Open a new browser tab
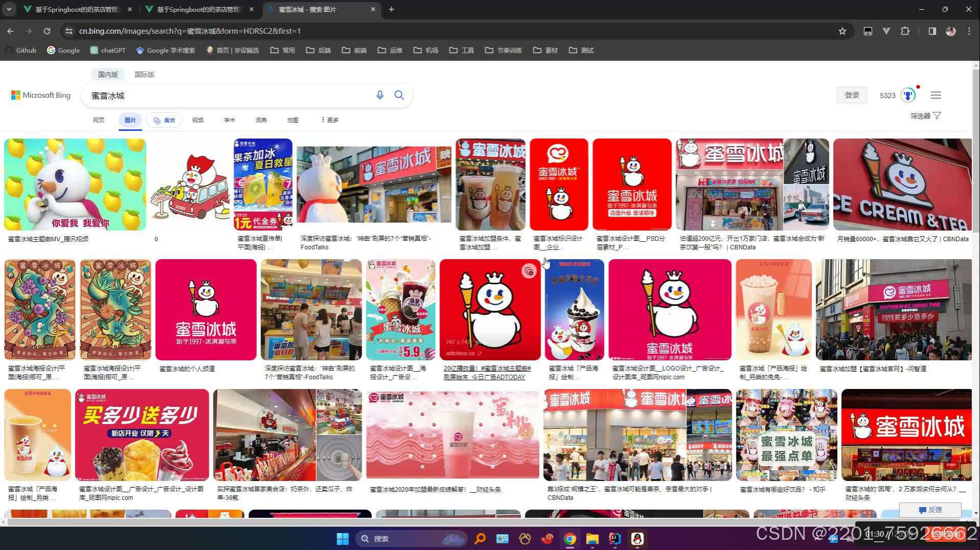 (391, 9)
